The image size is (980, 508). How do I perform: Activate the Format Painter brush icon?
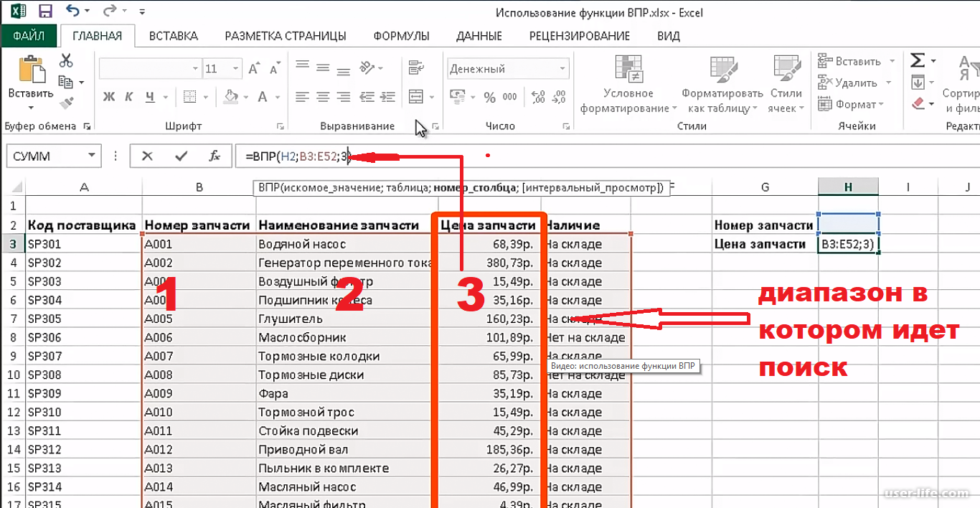(66, 104)
